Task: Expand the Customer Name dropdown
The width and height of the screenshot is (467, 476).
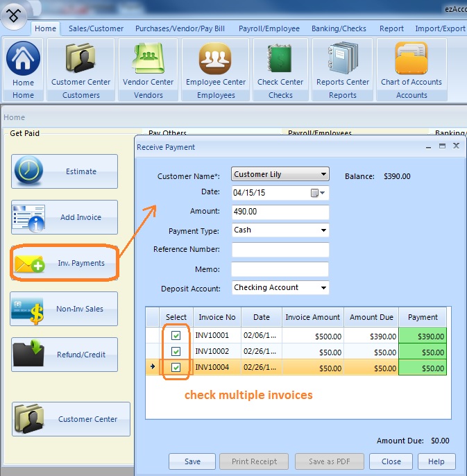Action: pos(323,175)
